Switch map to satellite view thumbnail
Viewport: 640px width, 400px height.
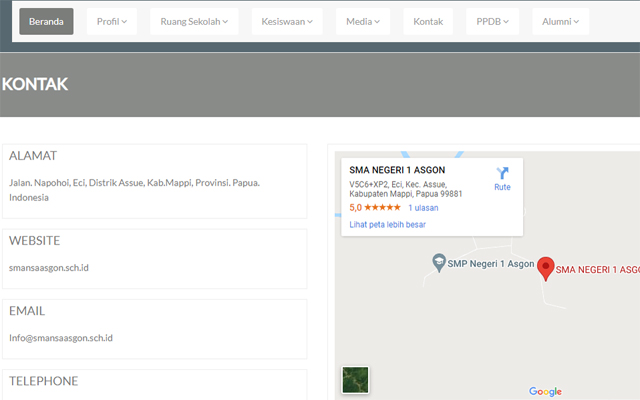355,381
